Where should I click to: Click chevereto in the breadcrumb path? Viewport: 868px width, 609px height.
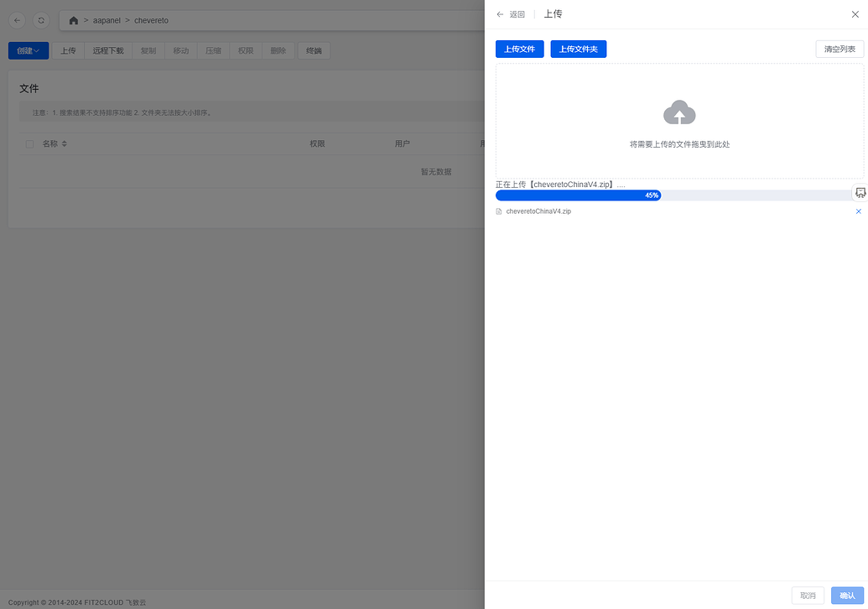tap(151, 20)
